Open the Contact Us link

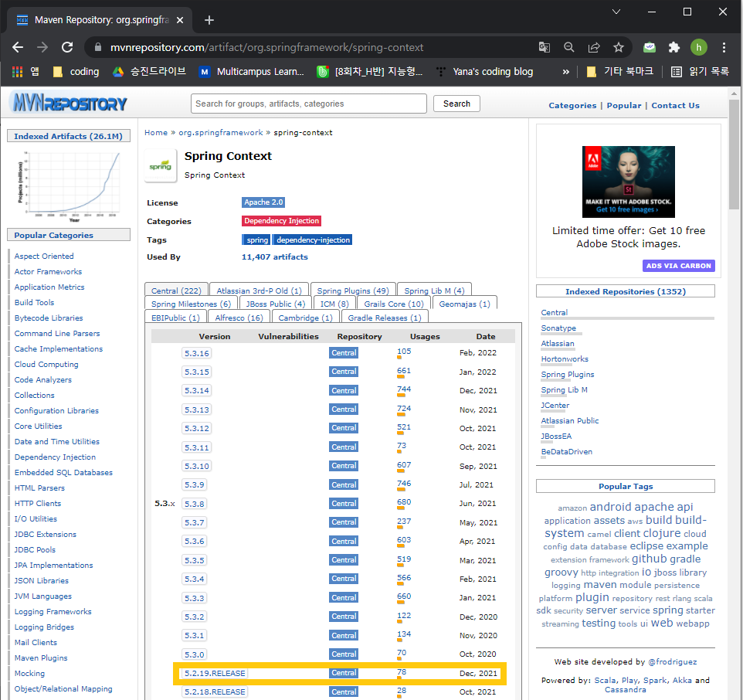click(675, 105)
